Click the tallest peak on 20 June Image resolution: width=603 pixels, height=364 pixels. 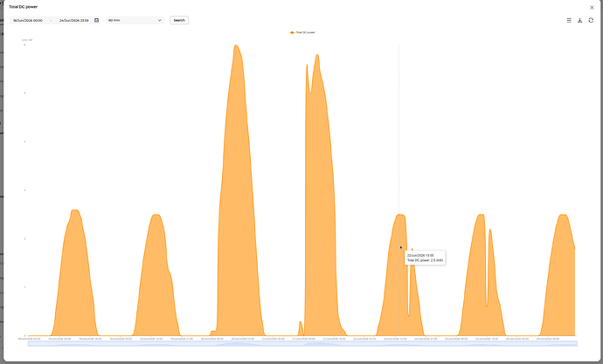pos(236,45)
